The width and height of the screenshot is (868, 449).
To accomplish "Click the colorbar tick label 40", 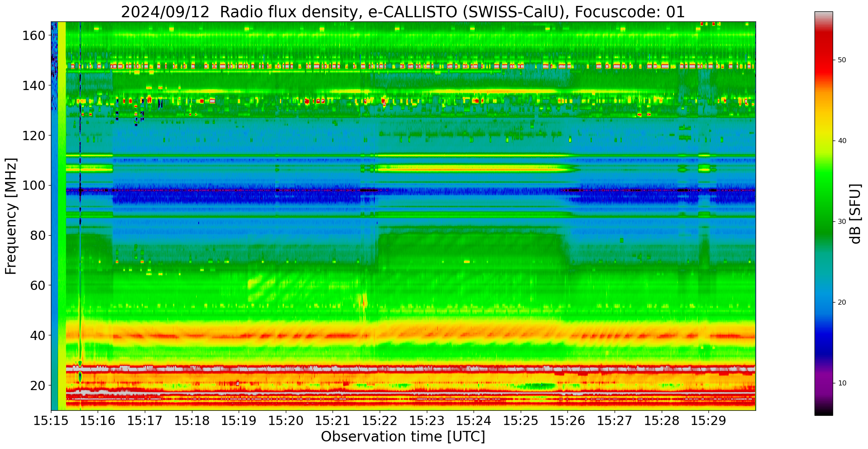I will [842, 141].
